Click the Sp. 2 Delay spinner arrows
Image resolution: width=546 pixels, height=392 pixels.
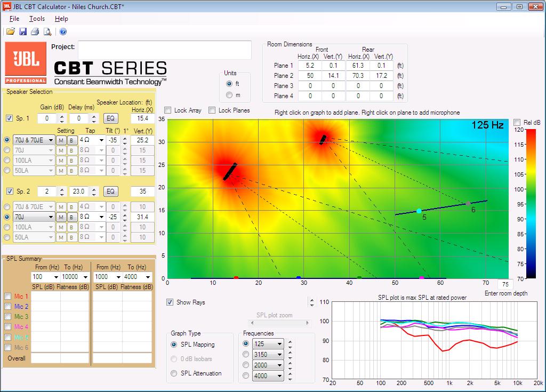(94, 191)
